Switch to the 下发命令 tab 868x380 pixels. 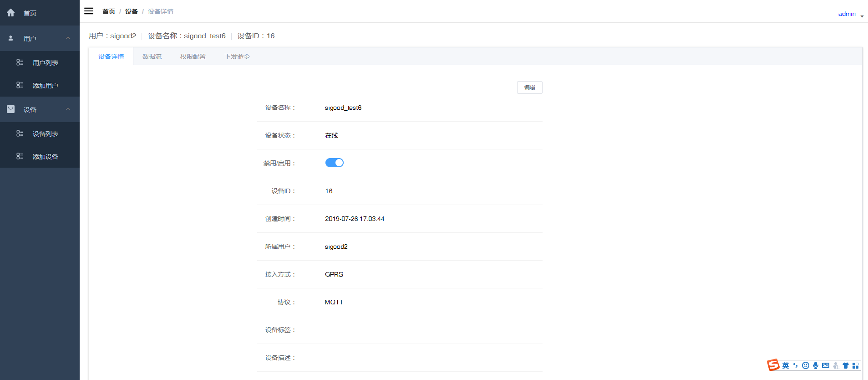(x=237, y=56)
